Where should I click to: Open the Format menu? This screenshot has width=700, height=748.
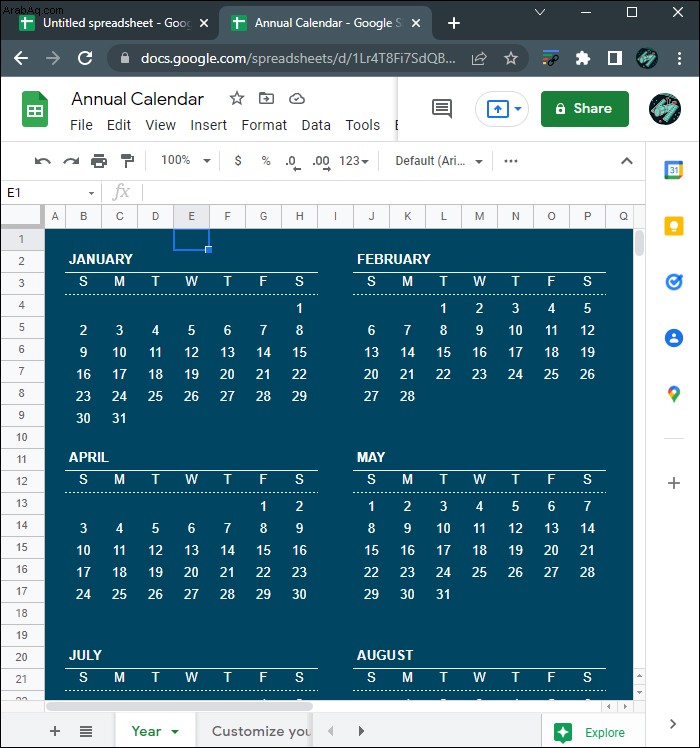[264, 125]
